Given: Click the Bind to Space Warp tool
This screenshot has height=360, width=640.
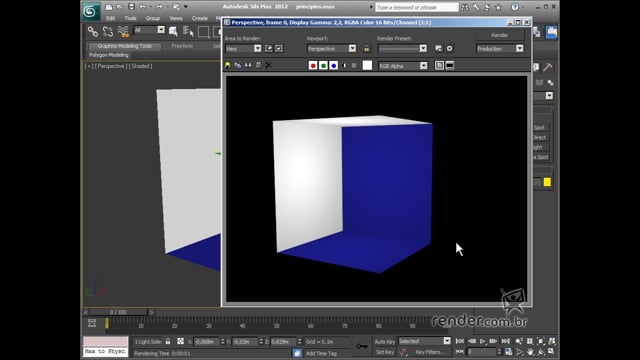Looking at the screenshot, I should 123,31.
